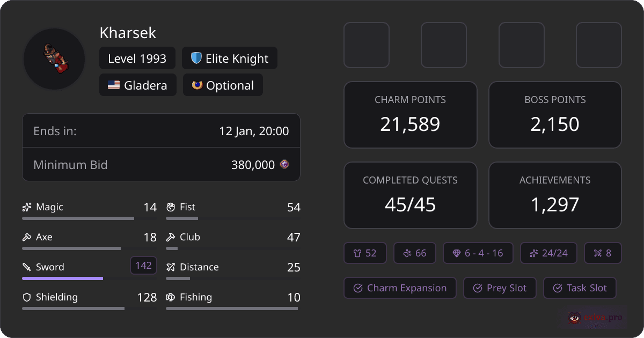Image resolution: width=644 pixels, height=338 pixels.
Task: Toggle the Prey Slot indicator
Action: coord(500,288)
